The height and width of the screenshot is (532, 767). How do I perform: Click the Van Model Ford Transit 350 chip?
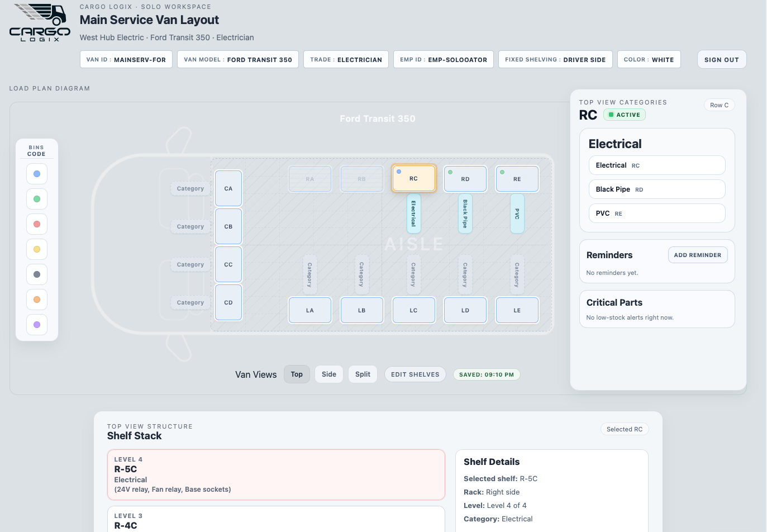point(238,60)
